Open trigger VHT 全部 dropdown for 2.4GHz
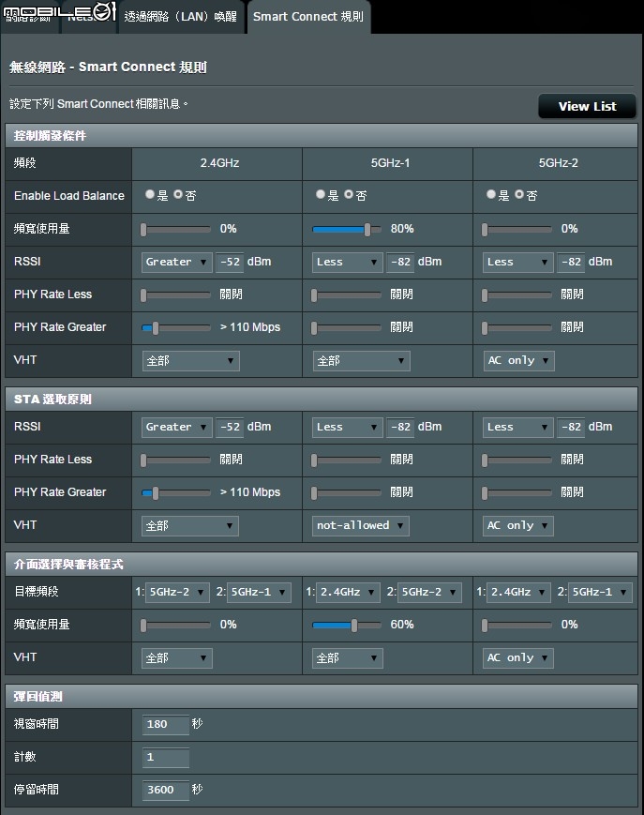The image size is (644, 815). (x=190, y=361)
